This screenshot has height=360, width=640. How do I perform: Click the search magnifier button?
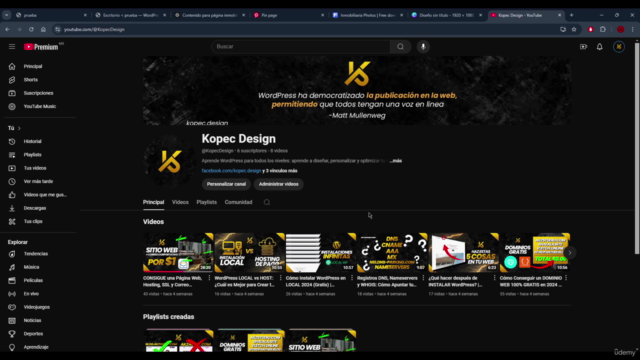(x=400, y=47)
